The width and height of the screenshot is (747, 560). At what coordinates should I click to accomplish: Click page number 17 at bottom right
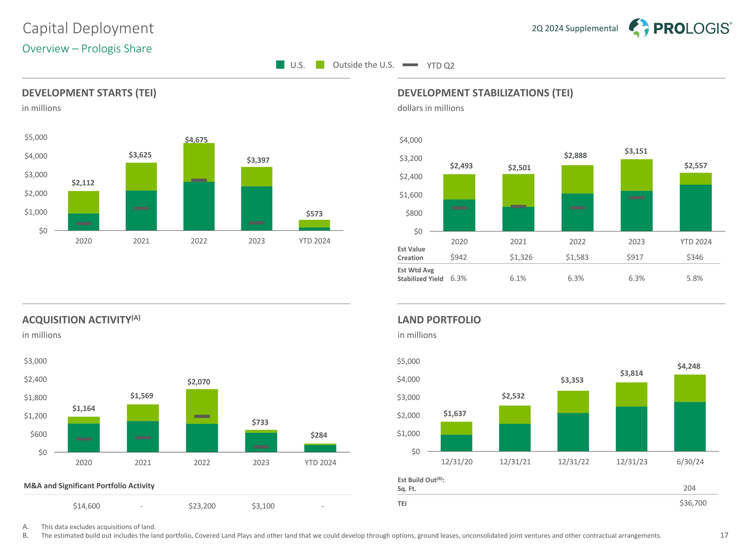(724, 535)
